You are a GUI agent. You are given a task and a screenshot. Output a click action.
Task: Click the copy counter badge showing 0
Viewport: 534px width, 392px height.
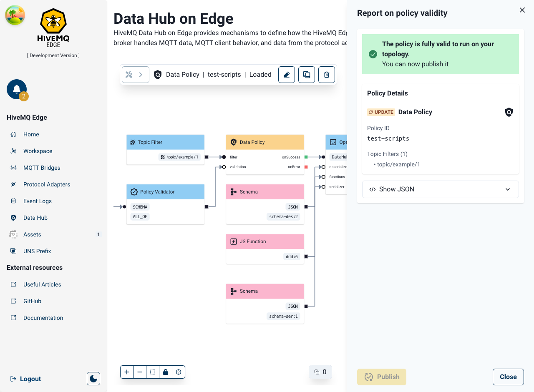[320, 372]
